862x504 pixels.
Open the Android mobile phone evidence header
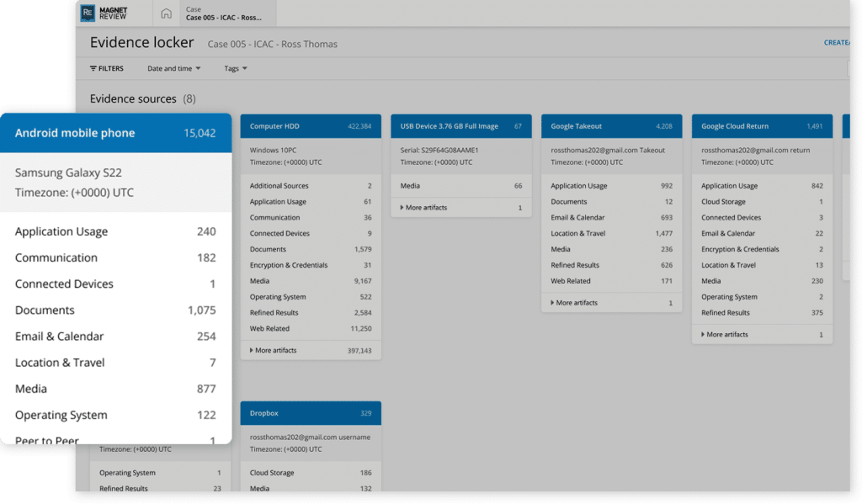point(115,133)
